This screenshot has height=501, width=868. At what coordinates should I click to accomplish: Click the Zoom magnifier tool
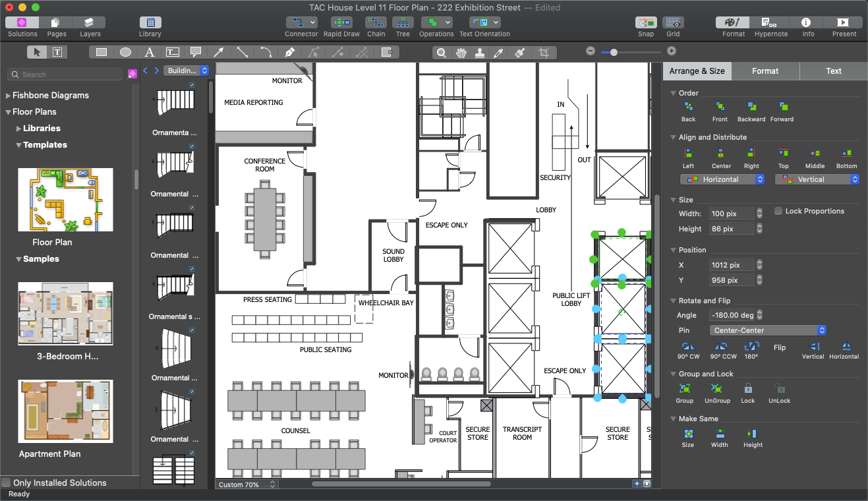click(x=442, y=53)
